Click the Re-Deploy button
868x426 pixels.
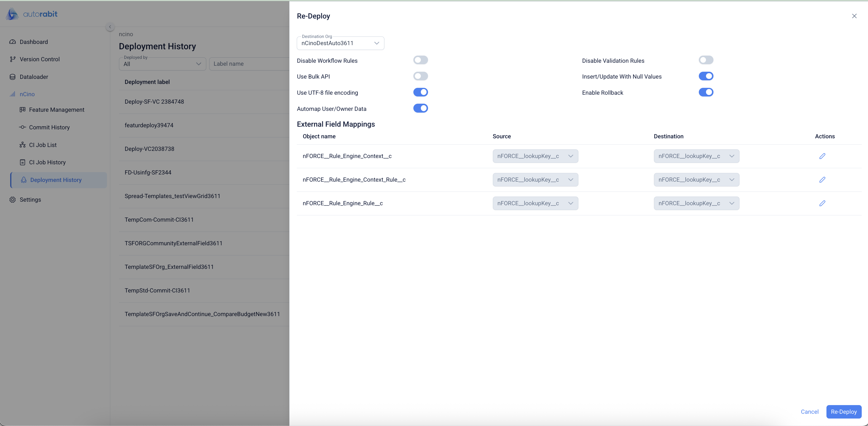[843, 412]
